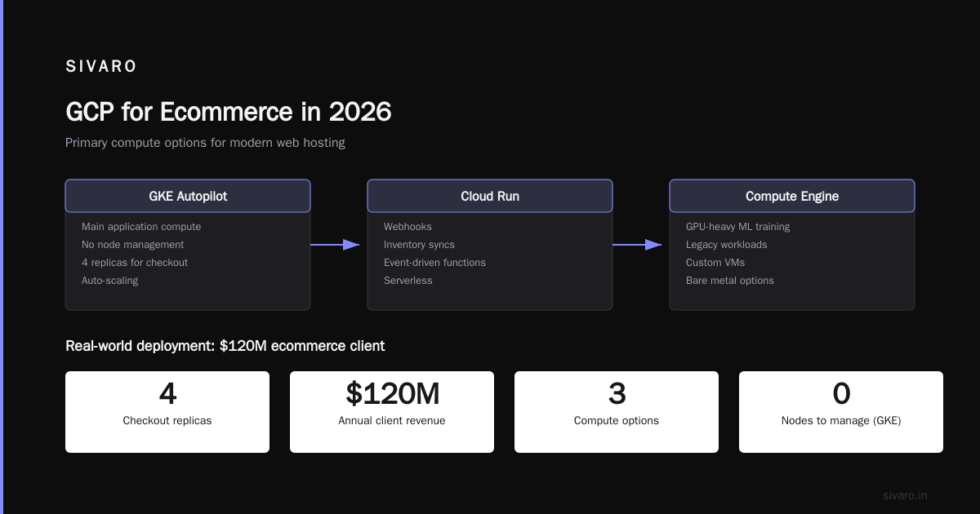This screenshot has height=514, width=980.
Task: Click 'Real-world deployment: $120M ecommerce client' heading
Action: pyautogui.click(x=225, y=346)
